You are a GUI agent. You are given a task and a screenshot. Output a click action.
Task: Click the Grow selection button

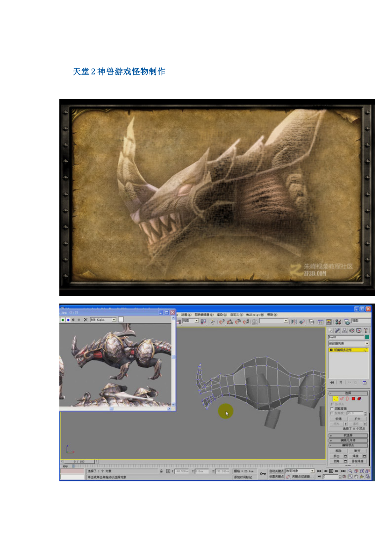[358, 419]
